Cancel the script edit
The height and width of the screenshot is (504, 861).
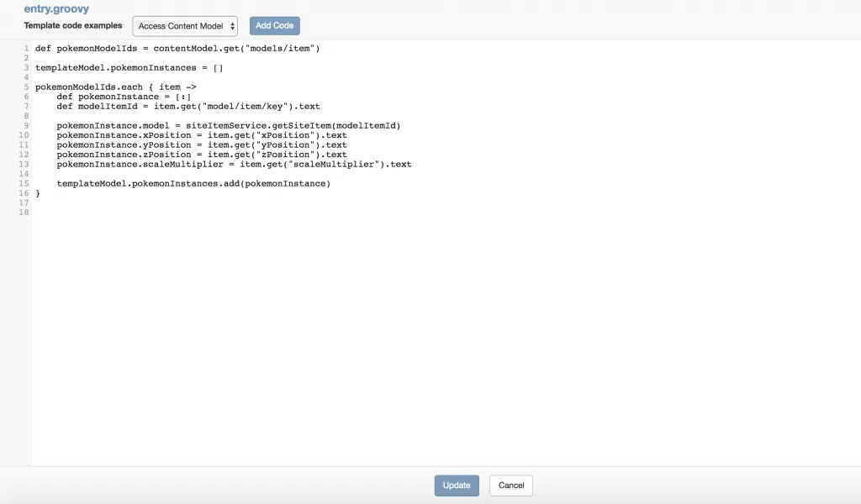tap(510, 486)
